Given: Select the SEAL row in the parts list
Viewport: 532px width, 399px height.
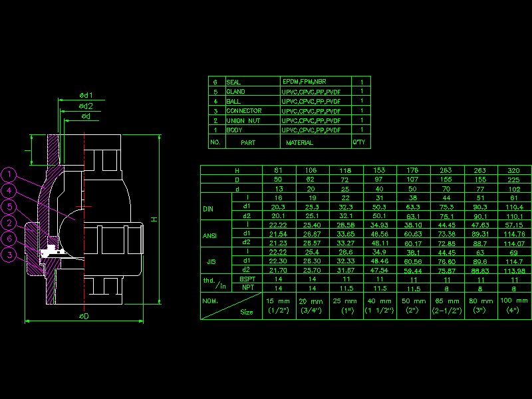Looking at the screenshot, I should coord(233,81).
